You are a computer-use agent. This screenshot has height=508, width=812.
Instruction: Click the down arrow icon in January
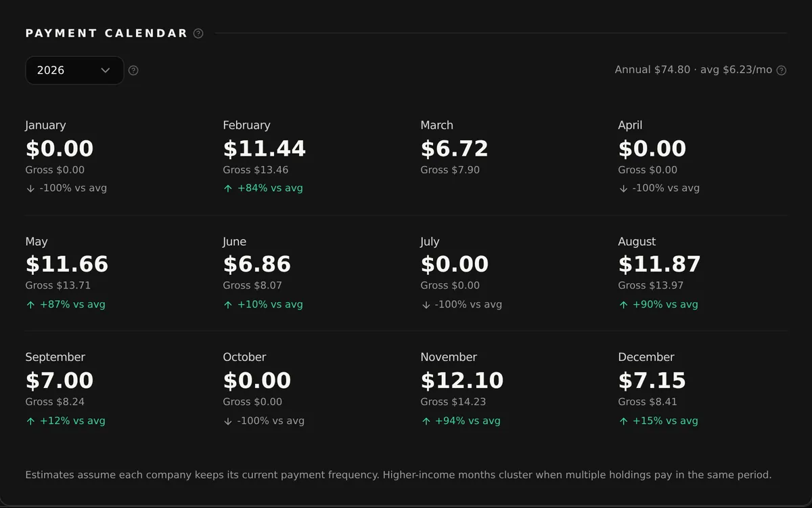click(x=30, y=188)
